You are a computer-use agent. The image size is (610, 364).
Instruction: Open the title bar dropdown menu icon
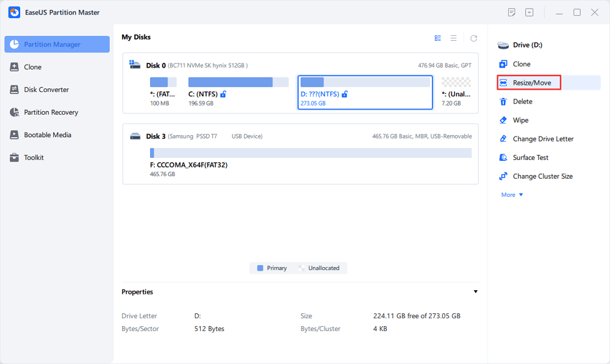[x=529, y=12]
